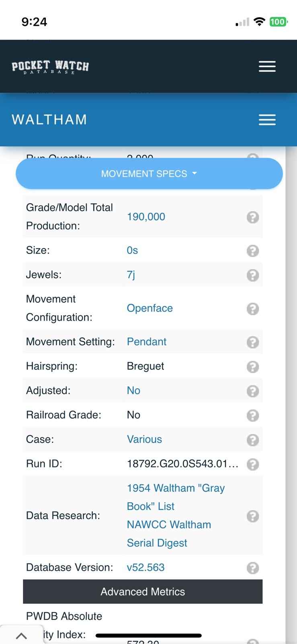Expand the bottom-left up chevron tab
297x644 pixels.
coord(21,636)
